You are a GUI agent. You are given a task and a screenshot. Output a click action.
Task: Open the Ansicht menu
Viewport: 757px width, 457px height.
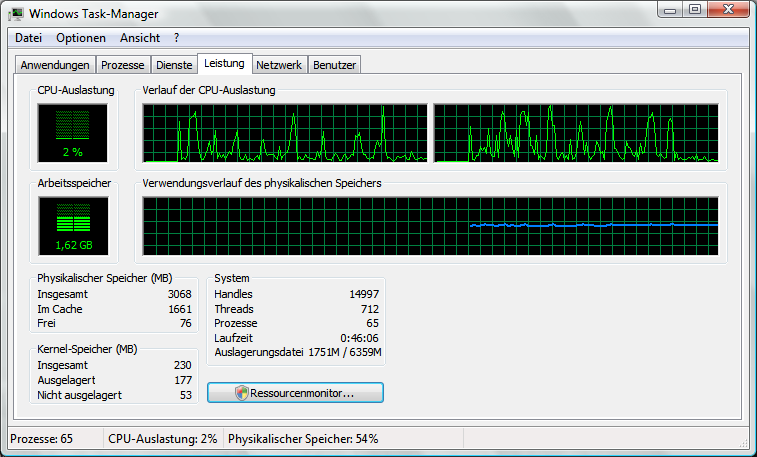(140, 38)
